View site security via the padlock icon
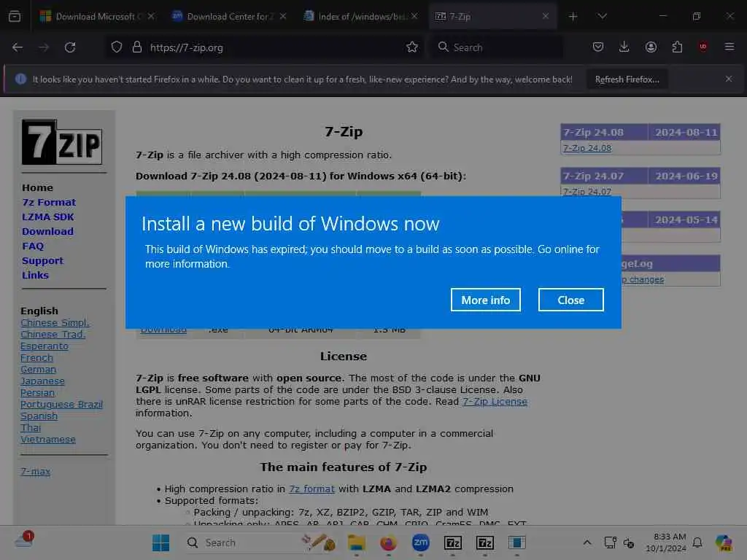747x560 pixels. pos(137,47)
